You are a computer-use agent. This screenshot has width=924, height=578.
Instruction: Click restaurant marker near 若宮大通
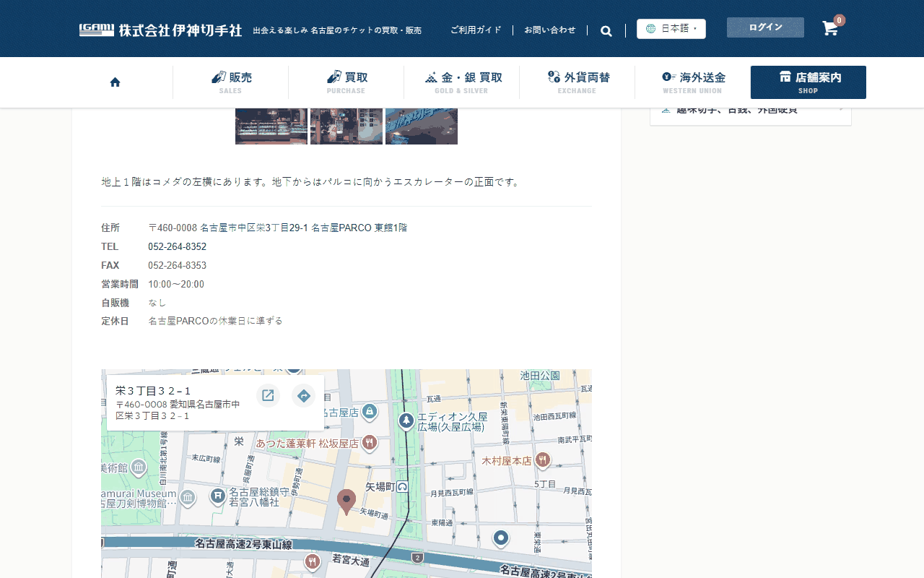coord(313,561)
